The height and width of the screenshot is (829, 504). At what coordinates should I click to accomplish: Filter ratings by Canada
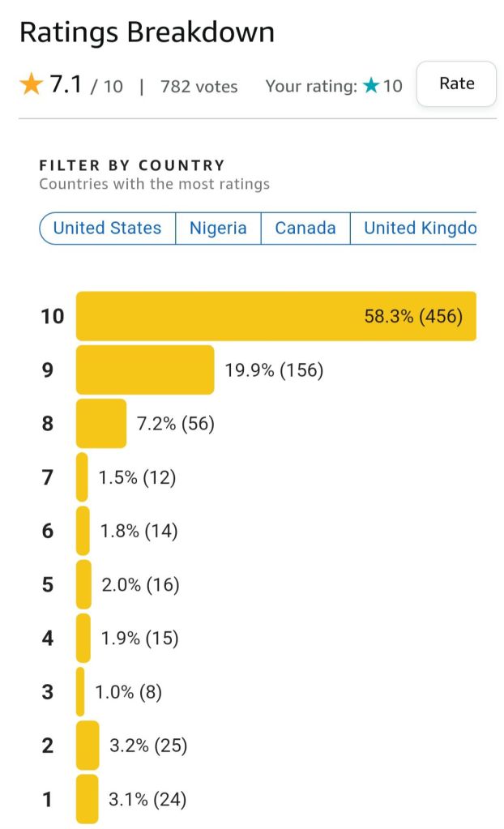[x=305, y=229]
